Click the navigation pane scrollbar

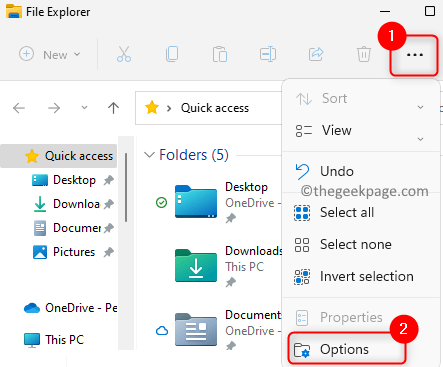pyautogui.click(x=126, y=187)
